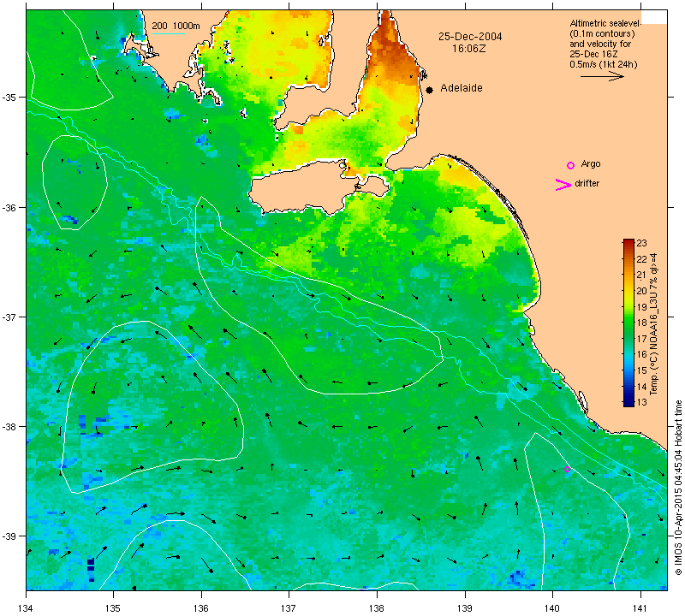Viewport: 685px width, 616px height.
Task: Click the 134 longitude axis label
Action: tap(27, 607)
